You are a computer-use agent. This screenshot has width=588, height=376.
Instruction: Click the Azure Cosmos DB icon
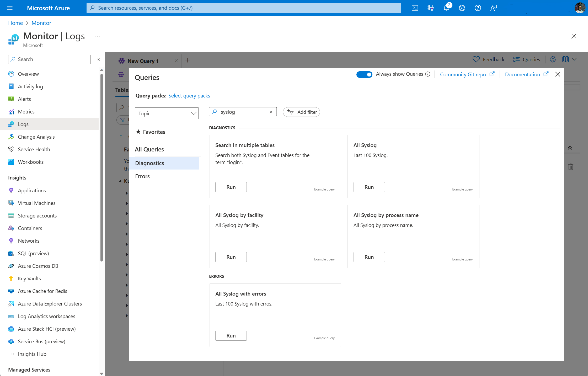click(x=11, y=266)
